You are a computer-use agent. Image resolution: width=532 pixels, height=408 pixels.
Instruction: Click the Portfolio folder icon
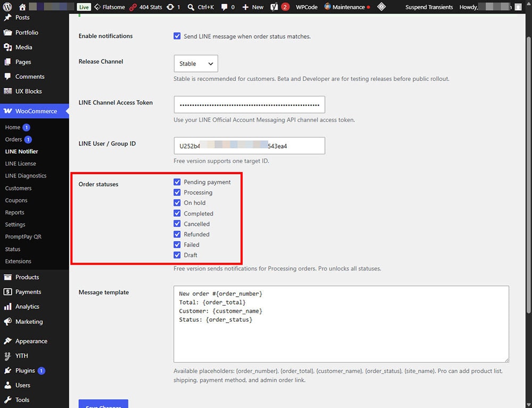[x=7, y=32]
